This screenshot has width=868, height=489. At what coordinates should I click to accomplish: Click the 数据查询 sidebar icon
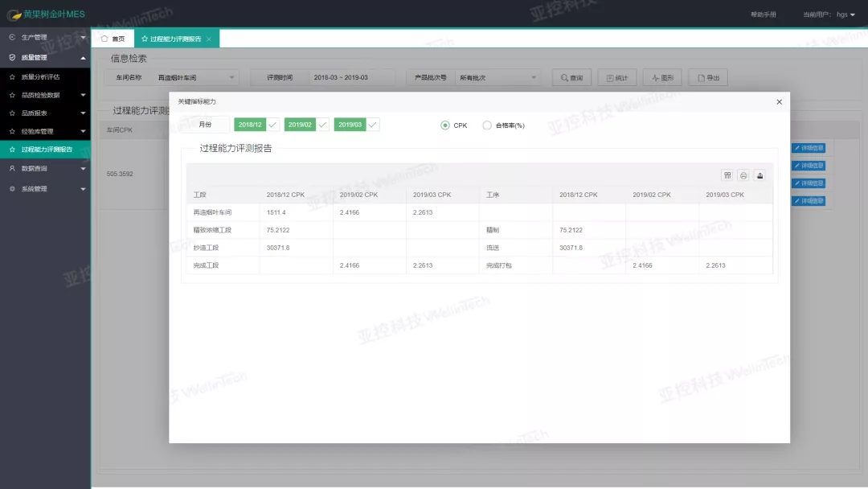coord(12,168)
